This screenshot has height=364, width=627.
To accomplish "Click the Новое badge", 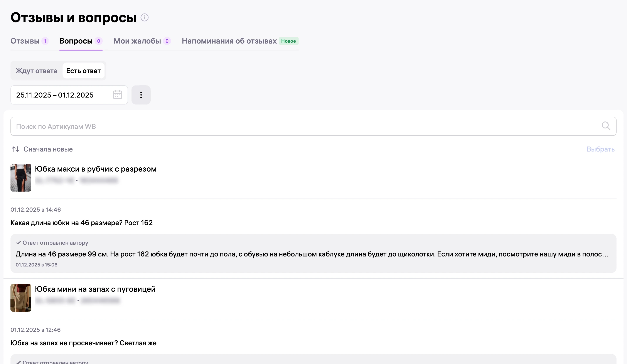I will click(x=288, y=41).
